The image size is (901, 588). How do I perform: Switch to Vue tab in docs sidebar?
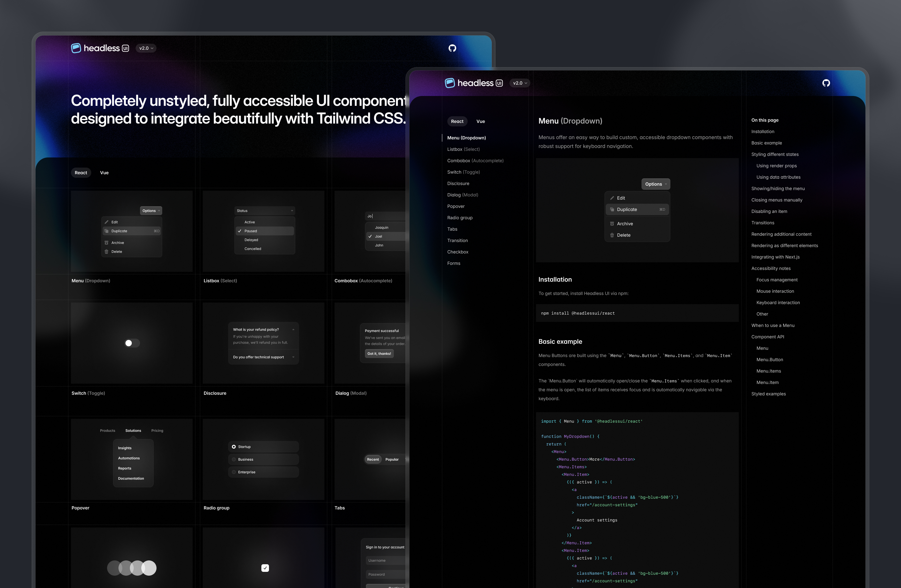click(480, 121)
